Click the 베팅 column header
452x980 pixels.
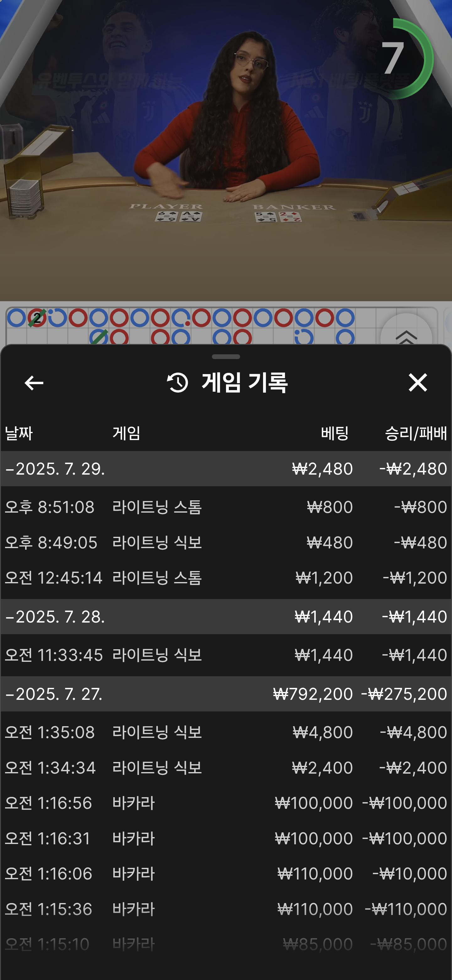click(x=335, y=433)
